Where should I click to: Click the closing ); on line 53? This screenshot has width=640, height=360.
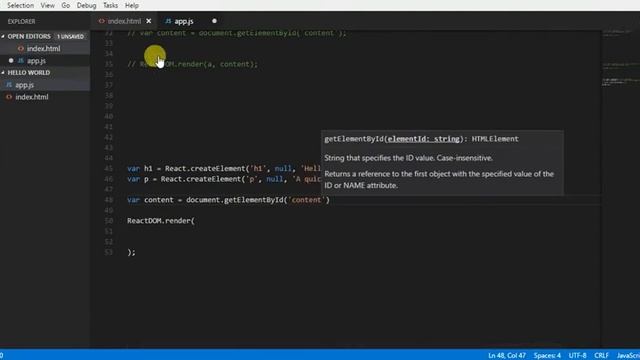click(131, 252)
